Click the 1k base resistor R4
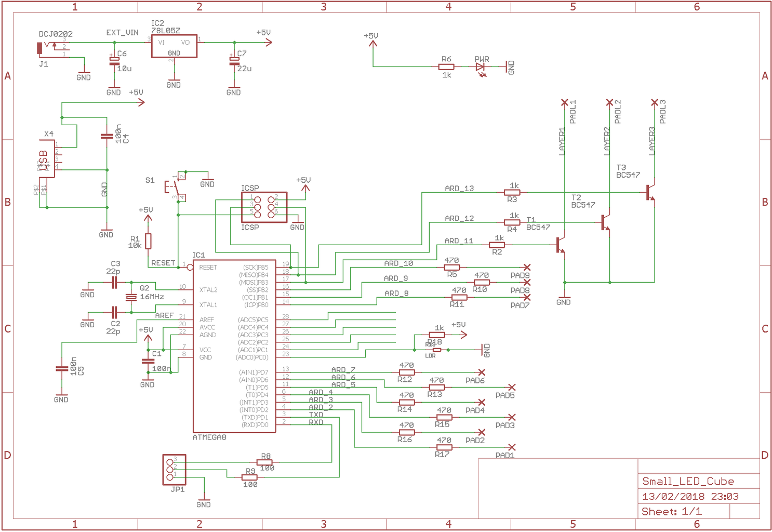 (x=512, y=222)
